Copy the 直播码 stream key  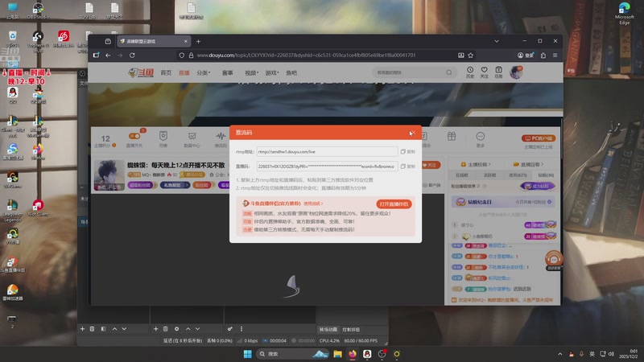coord(408,167)
